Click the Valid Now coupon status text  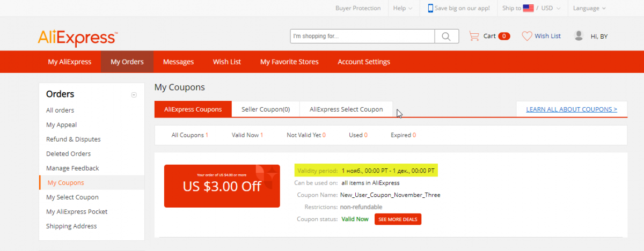point(355,219)
